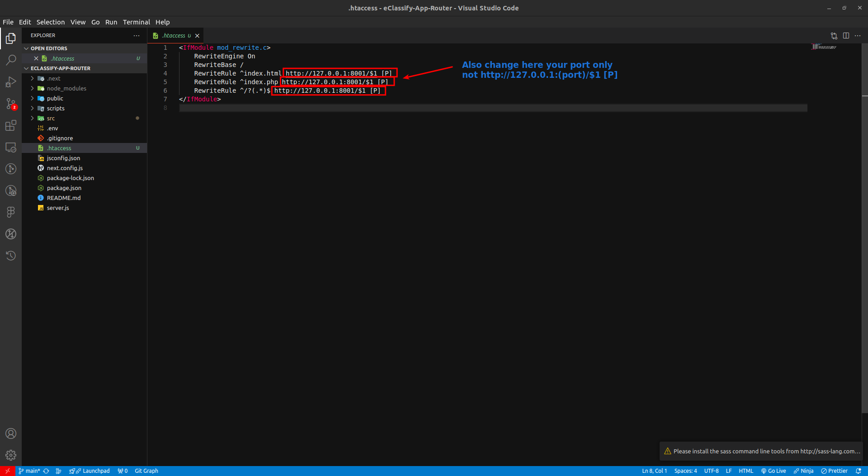Select the package.json file in the explorer
This screenshot has width=868, height=476.
[x=64, y=188]
